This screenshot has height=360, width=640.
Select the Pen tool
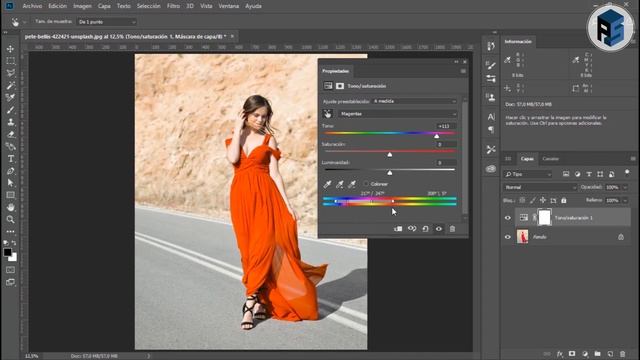[11, 171]
